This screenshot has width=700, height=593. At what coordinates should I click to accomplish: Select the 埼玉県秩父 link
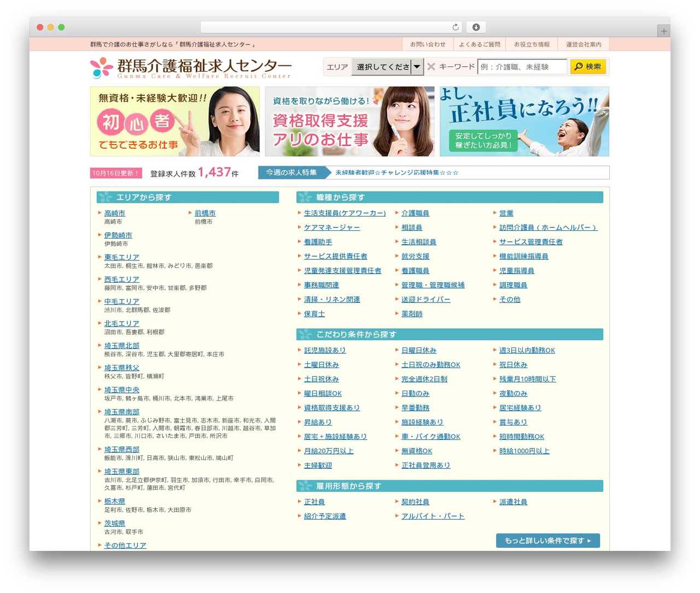pos(121,368)
